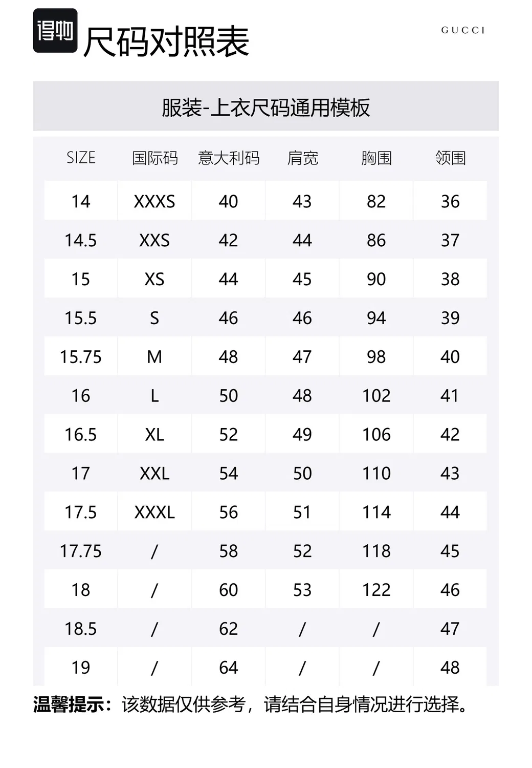Click the 服装-上衣尺码通用模板 header banner
Viewport: 532px width, 768px height.
coord(266,106)
